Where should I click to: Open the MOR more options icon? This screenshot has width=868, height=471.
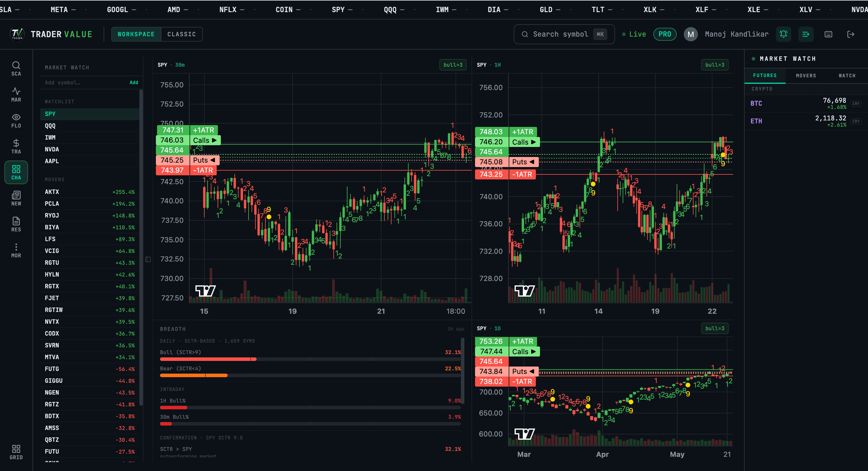coord(16,250)
